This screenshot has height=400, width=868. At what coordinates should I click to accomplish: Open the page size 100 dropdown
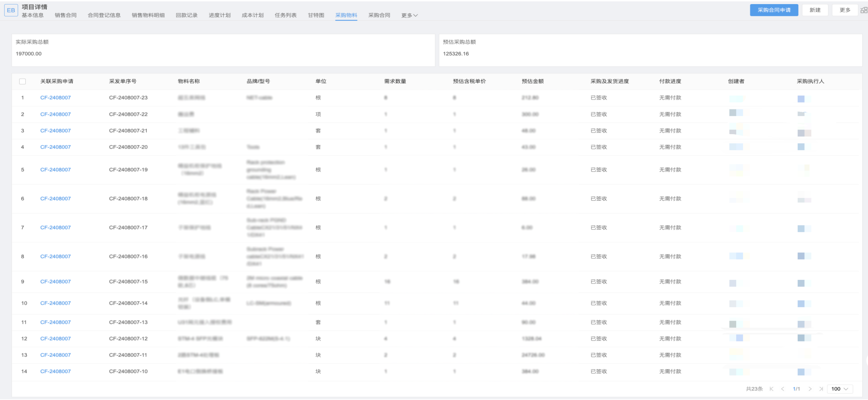(x=840, y=389)
